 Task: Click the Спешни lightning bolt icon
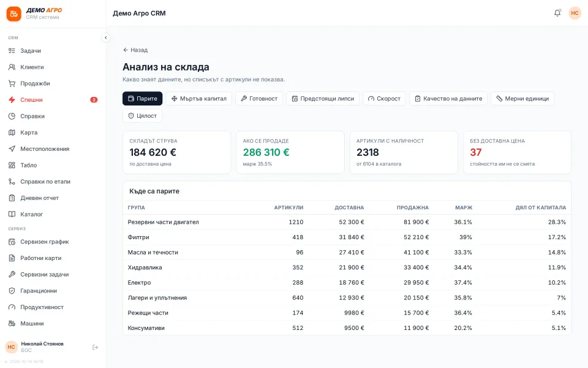12,100
